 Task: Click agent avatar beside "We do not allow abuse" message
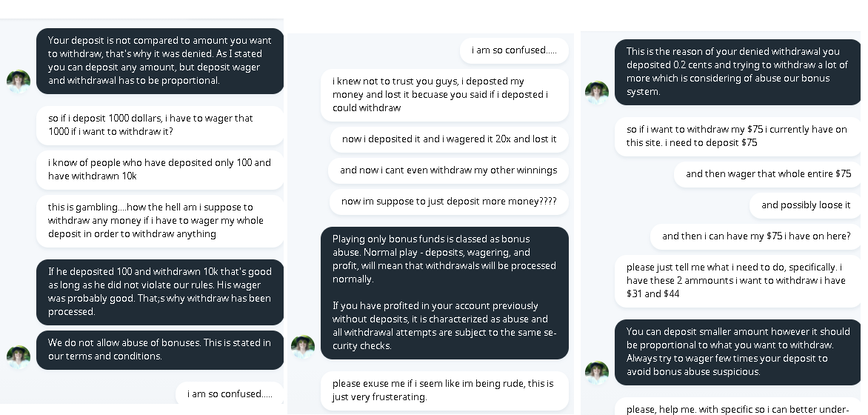(19, 357)
